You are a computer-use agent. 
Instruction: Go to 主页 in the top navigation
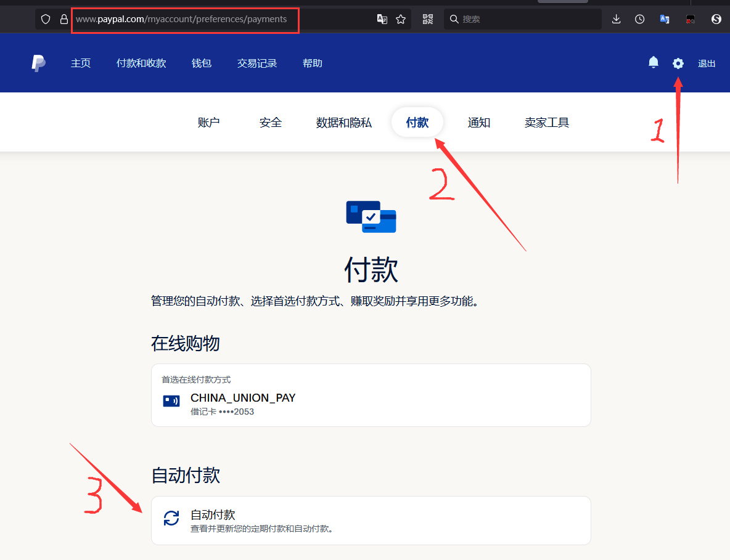[x=81, y=63]
